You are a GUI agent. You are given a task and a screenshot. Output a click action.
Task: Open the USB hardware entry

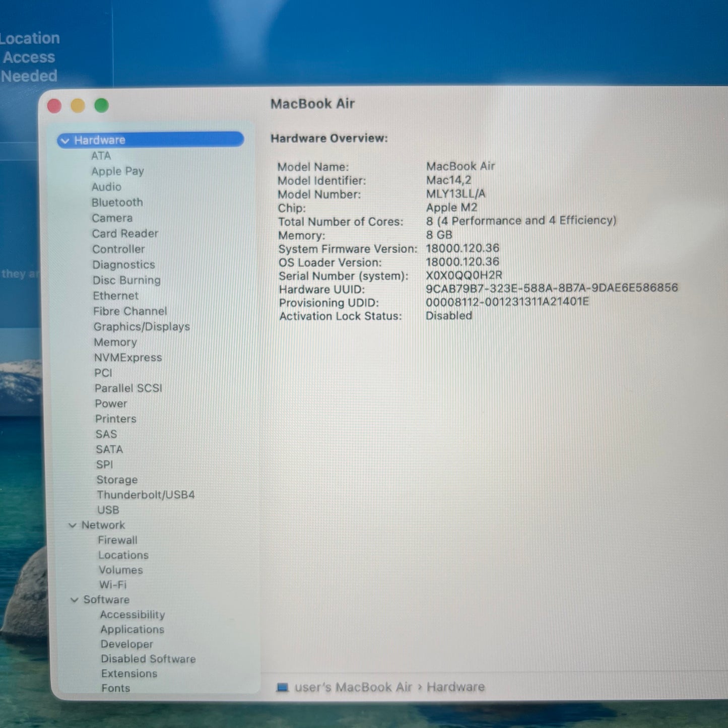pos(108,510)
